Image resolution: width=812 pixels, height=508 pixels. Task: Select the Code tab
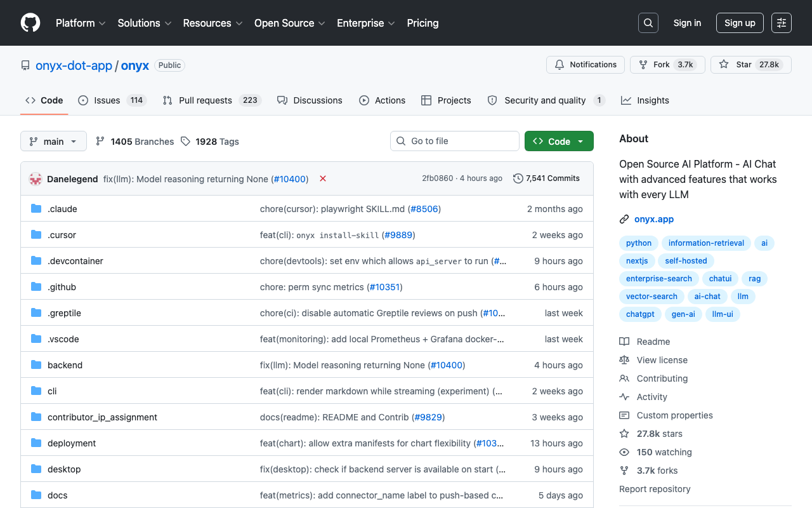tap(44, 100)
